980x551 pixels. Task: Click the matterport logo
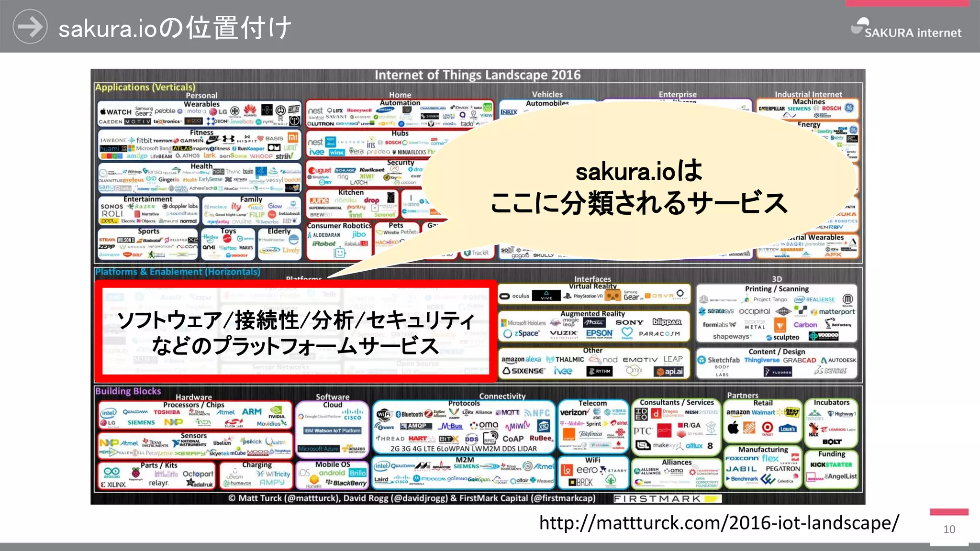coord(833,312)
